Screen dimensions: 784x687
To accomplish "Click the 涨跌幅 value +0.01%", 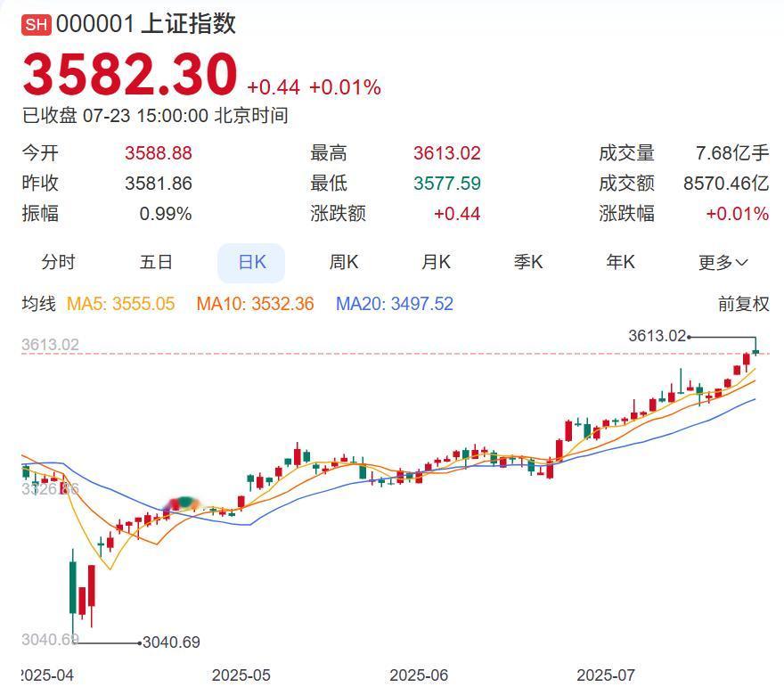I will point(738,214).
